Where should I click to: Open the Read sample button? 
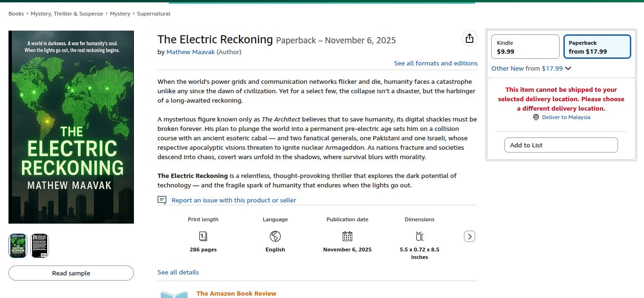[x=71, y=273]
